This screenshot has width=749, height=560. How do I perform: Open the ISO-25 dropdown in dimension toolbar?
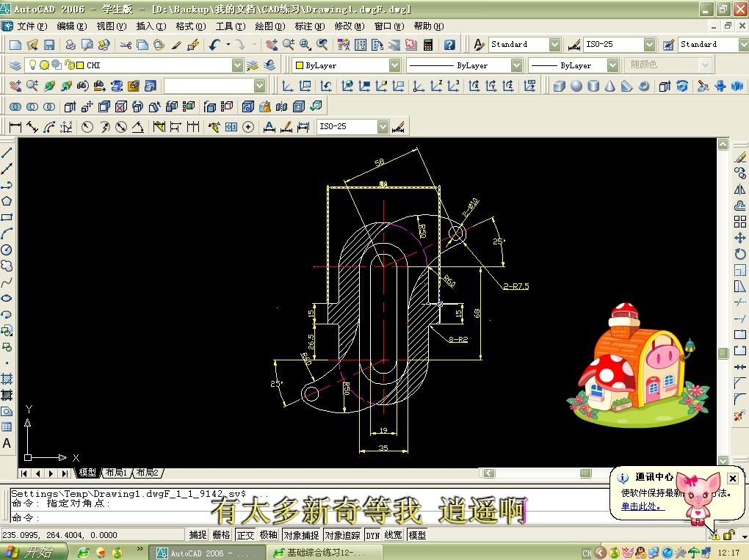click(x=383, y=127)
